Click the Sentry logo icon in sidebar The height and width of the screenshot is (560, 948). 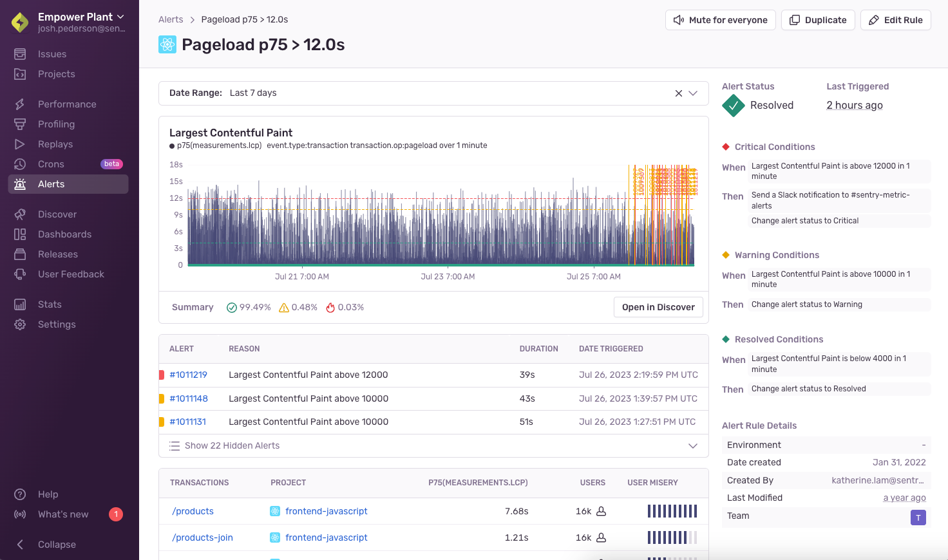tap(21, 23)
